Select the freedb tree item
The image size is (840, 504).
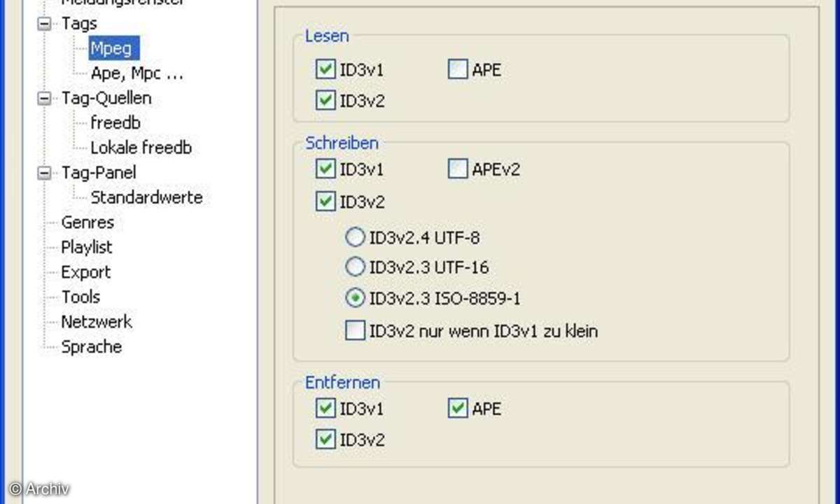pyautogui.click(x=115, y=123)
